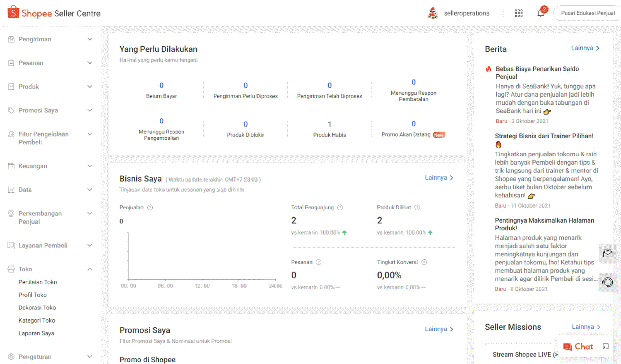Viewport: 621px width, 364px height.
Task: Open the notifications bell
Action: [540, 13]
